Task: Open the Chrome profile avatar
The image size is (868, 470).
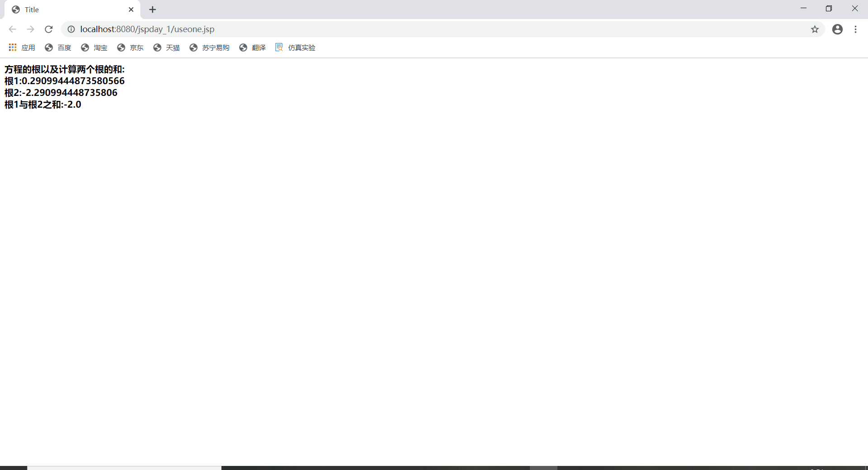Action: click(x=837, y=29)
